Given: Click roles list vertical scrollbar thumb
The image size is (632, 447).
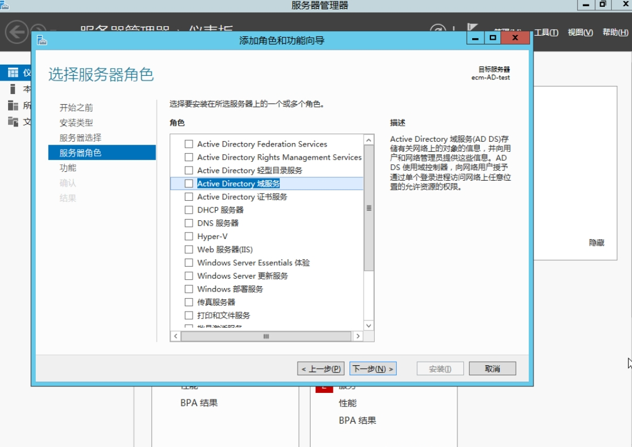Looking at the screenshot, I should pyautogui.click(x=368, y=208).
